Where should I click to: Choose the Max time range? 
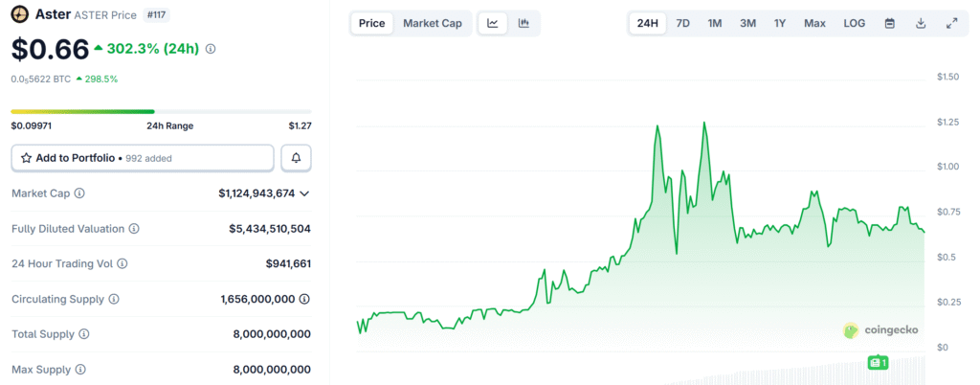(x=814, y=23)
